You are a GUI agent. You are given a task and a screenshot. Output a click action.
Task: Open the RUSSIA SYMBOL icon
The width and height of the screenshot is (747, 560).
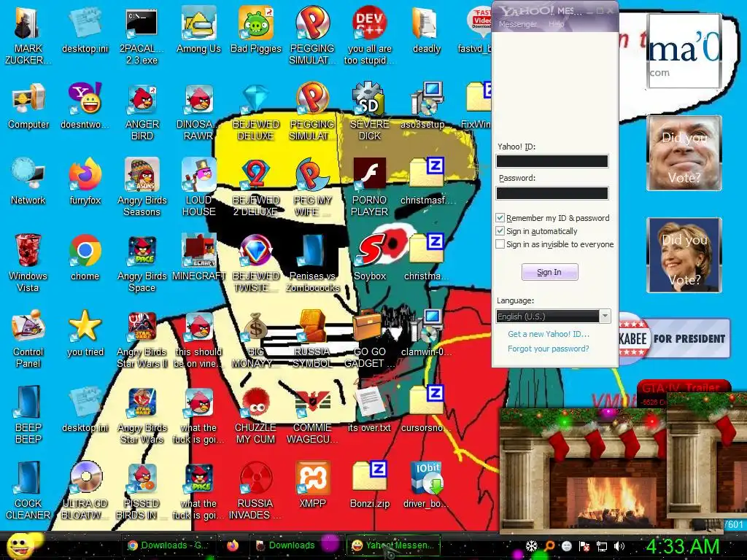click(x=312, y=339)
